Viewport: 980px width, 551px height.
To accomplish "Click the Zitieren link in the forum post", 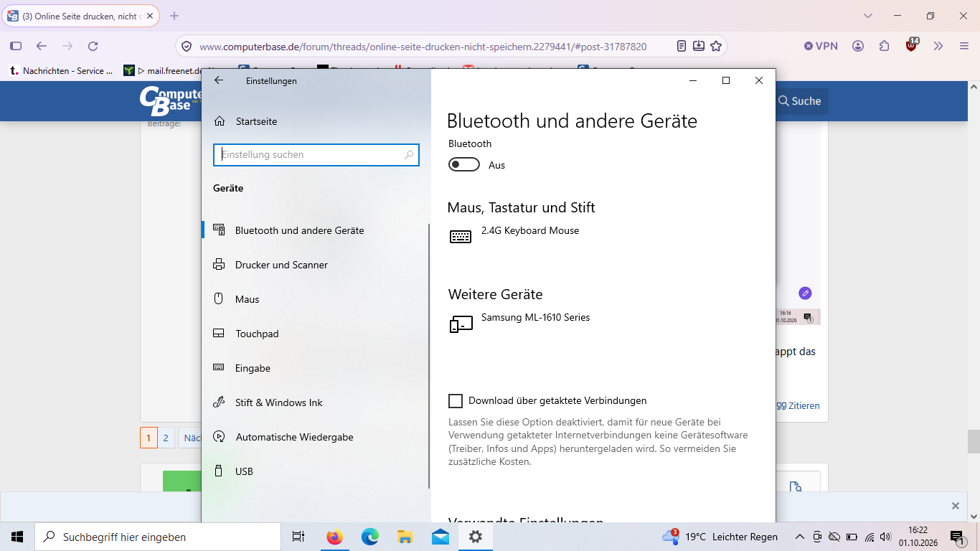I will point(798,405).
